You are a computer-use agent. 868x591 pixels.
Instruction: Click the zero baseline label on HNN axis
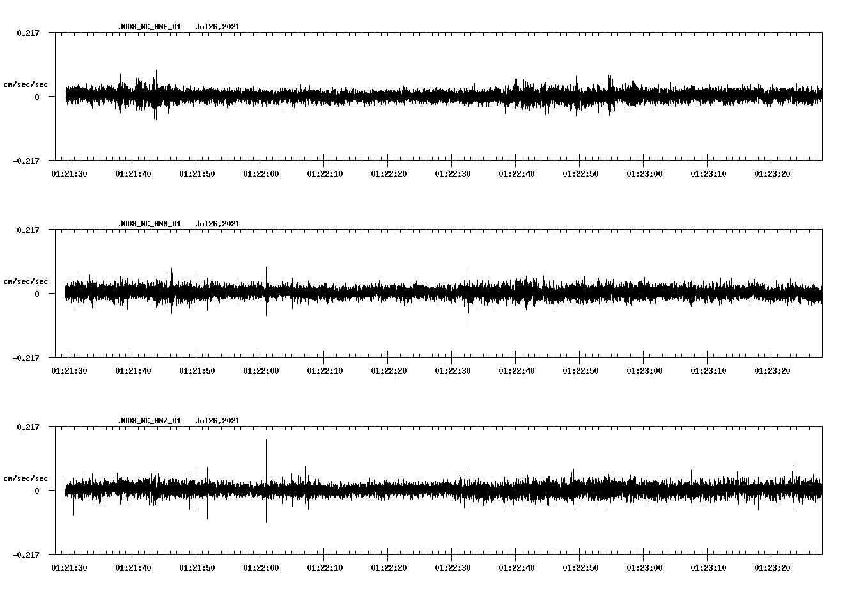pos(37,294)
